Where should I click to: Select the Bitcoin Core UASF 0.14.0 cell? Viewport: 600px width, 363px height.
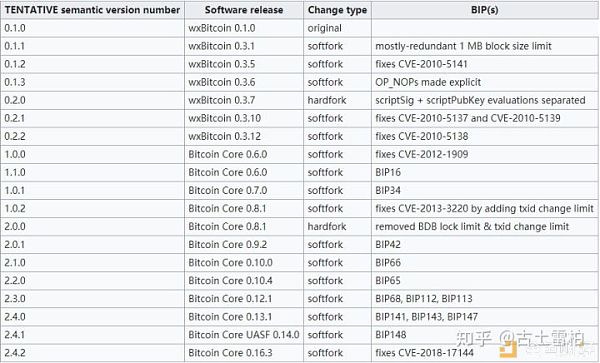click(x=244, y=335)
